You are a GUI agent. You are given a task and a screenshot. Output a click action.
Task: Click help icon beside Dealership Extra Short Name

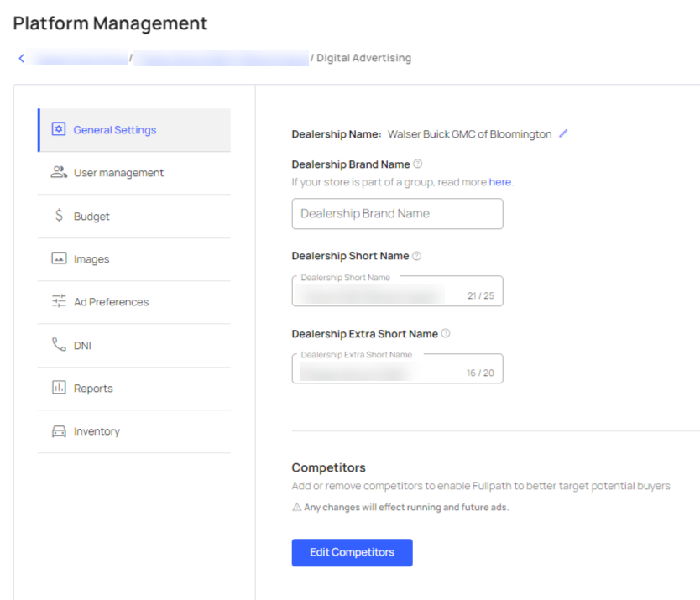click(446, 333)
